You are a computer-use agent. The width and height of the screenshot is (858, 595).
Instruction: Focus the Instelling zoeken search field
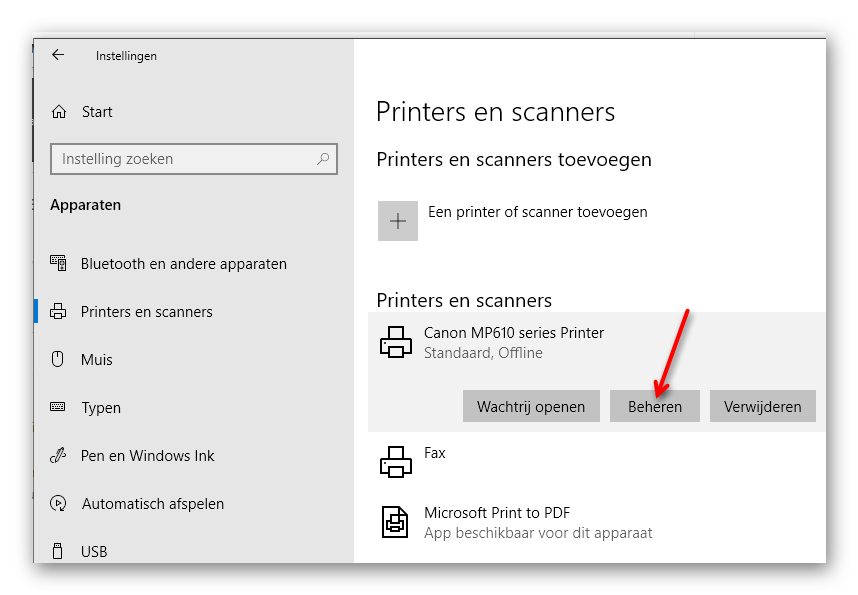point(194,159)
